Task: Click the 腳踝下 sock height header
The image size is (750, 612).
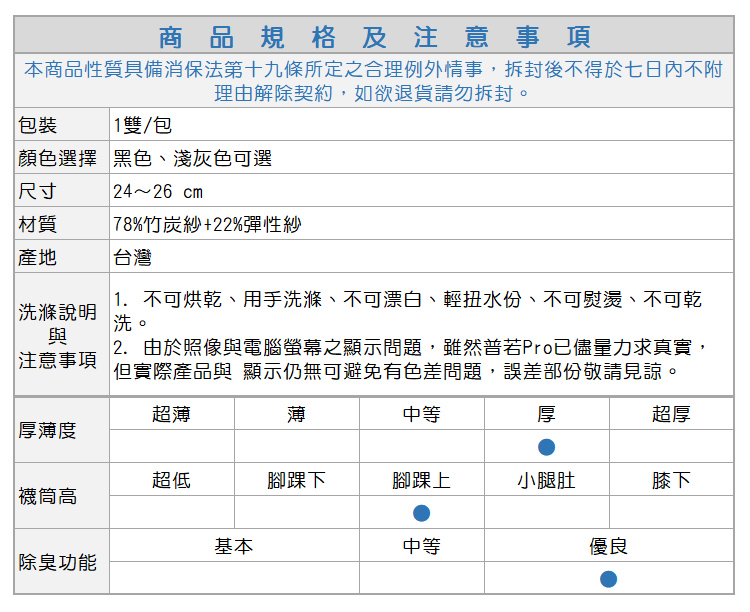Action: click(x=296, y=480)
